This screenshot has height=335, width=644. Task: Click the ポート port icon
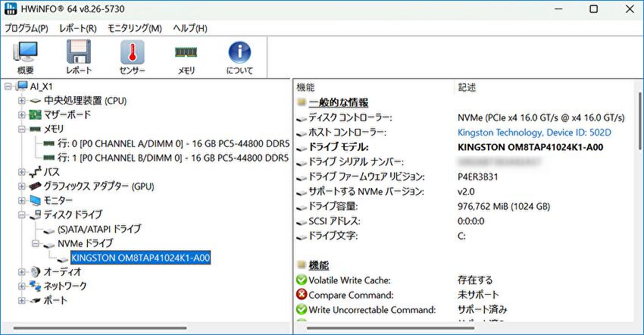coord(36,300)
